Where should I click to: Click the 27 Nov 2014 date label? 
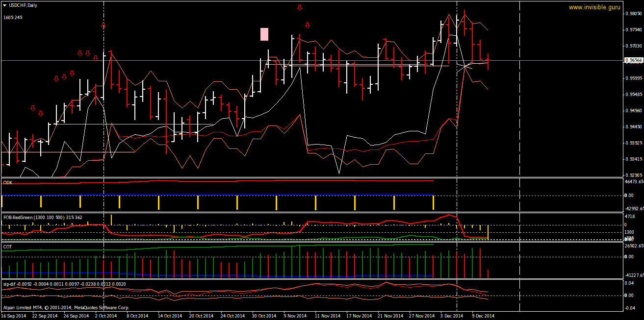422,316
